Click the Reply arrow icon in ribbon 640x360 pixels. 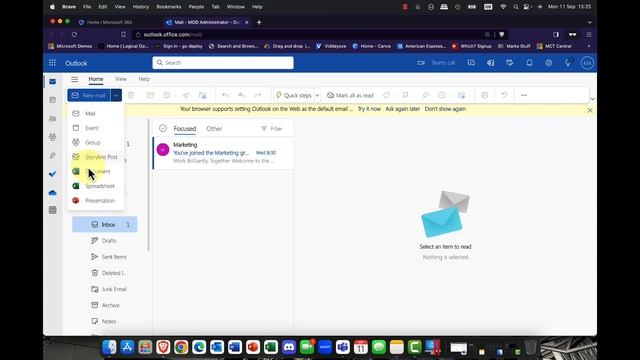click(225, 95)
